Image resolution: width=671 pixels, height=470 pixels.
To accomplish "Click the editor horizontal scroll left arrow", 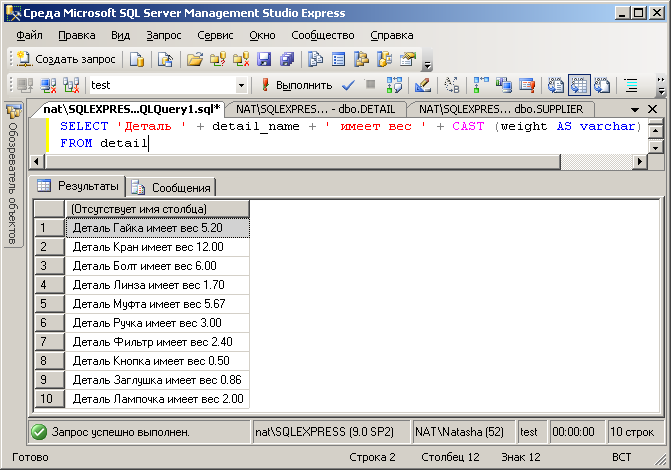I will (x=37, y=161).
